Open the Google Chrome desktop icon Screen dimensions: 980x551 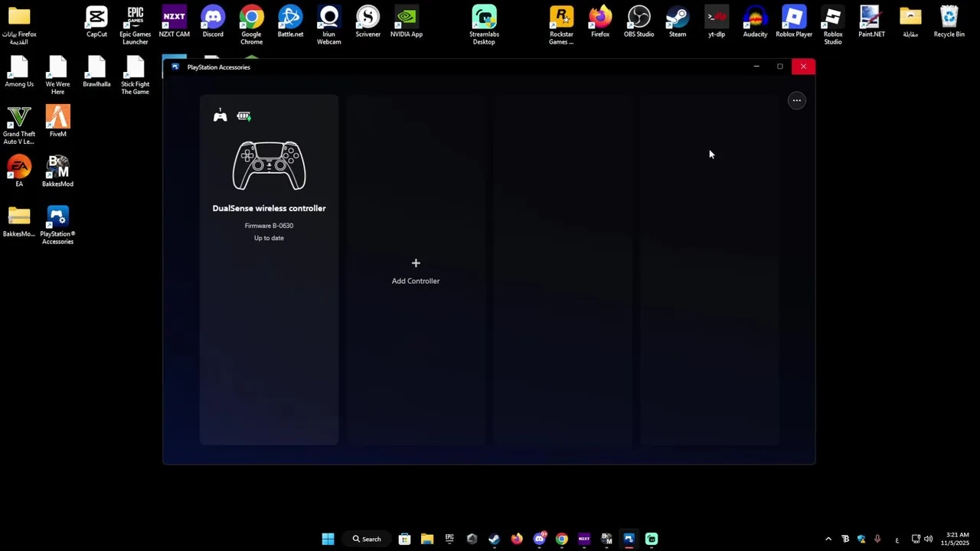pos(251,25)
